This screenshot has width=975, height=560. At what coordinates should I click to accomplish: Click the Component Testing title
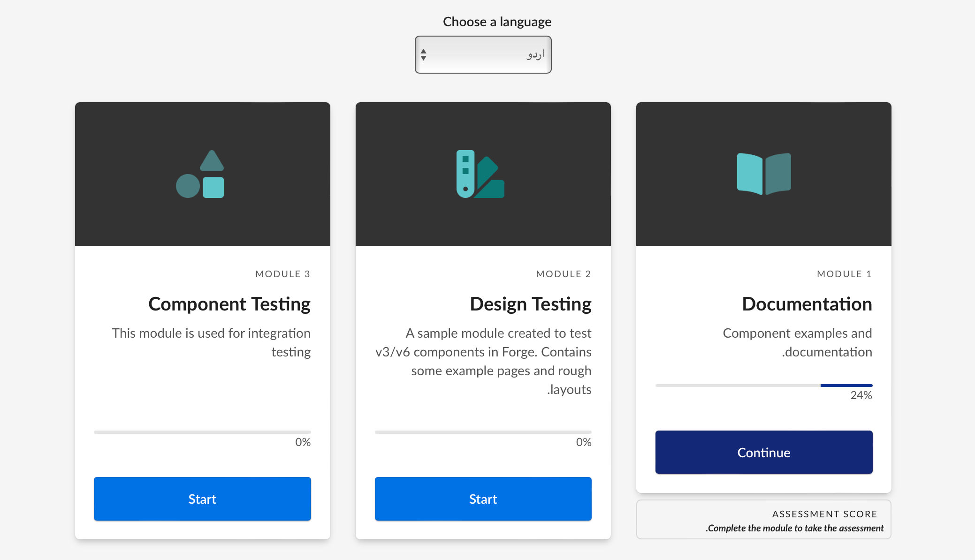pos(229,304)
